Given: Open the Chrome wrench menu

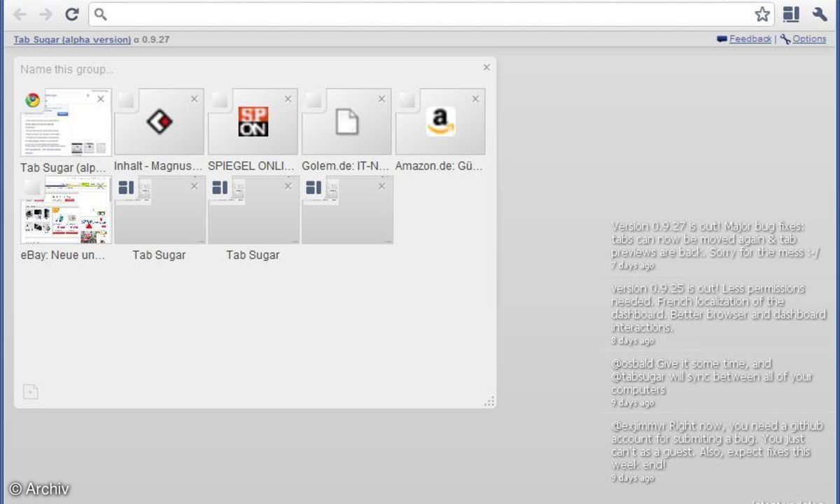Looking at the screenshot, I should click(x=820, y=14).
